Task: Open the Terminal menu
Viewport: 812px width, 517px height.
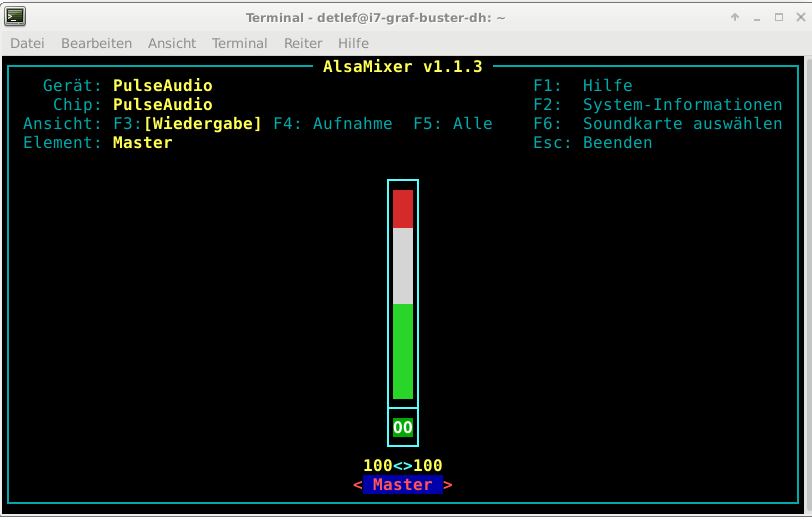Action: (239, 43)
